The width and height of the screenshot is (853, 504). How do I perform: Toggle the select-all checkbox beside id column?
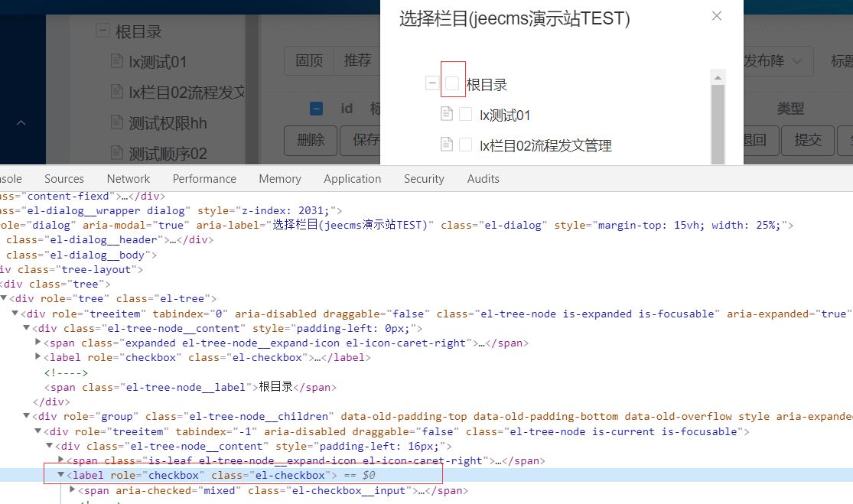tap(316, 109)
